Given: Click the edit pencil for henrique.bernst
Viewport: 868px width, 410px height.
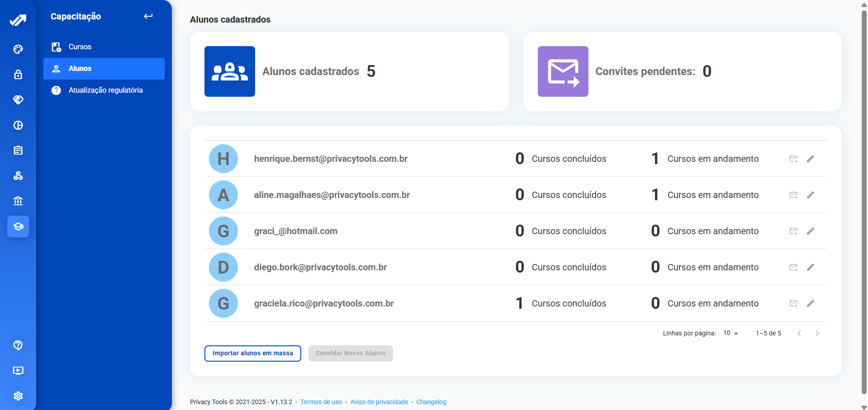Looking at the screenshot, I should pyautogui.click(x=811, y=159).
